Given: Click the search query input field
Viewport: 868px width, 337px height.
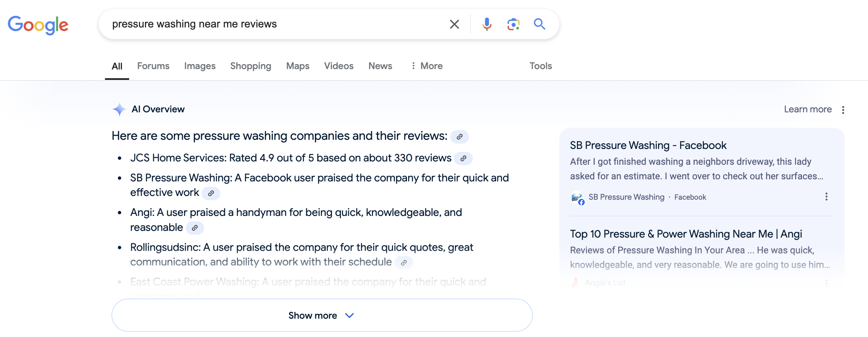Looking at the screenshot, I should tap(275, 24).
